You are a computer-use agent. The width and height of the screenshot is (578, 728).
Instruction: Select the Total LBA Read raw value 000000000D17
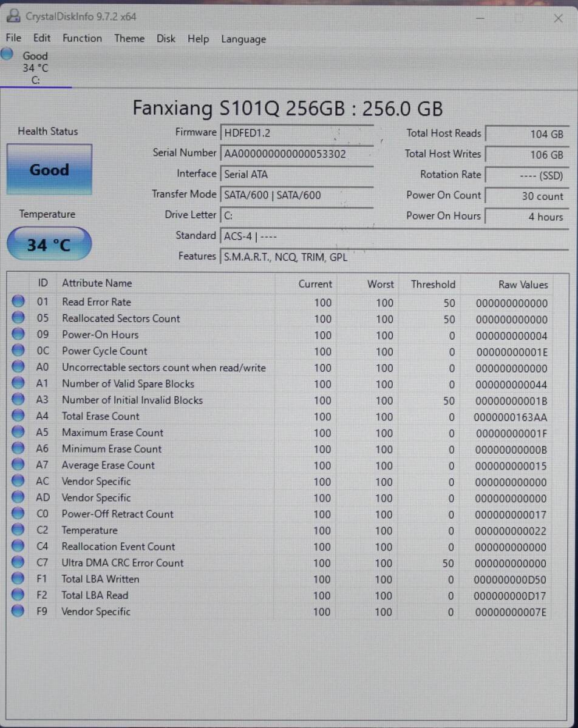[510, 596]
